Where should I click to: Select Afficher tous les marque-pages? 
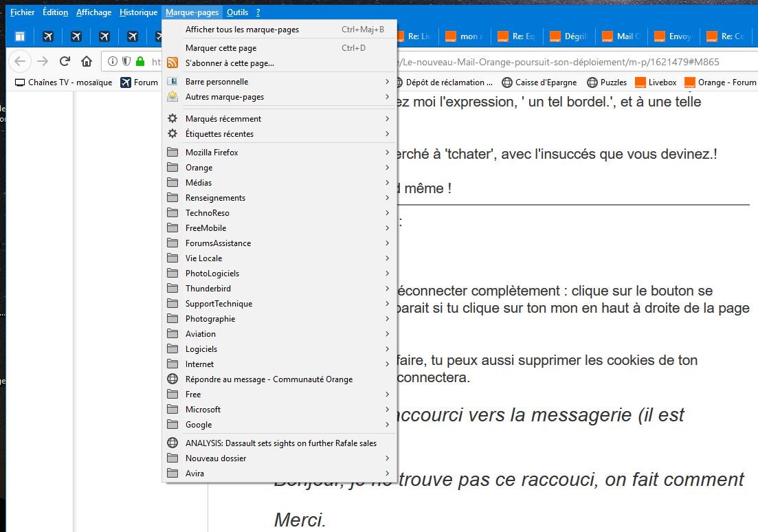click(242, 30)
